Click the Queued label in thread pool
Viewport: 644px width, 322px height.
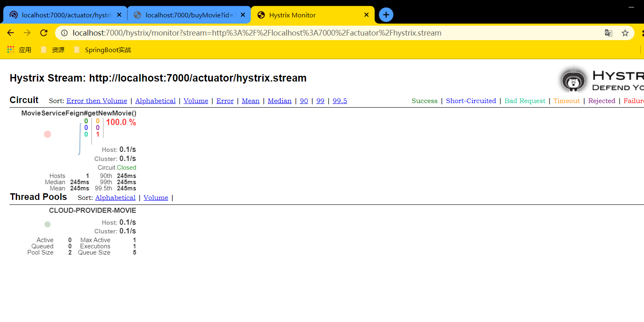click(43, 246)
